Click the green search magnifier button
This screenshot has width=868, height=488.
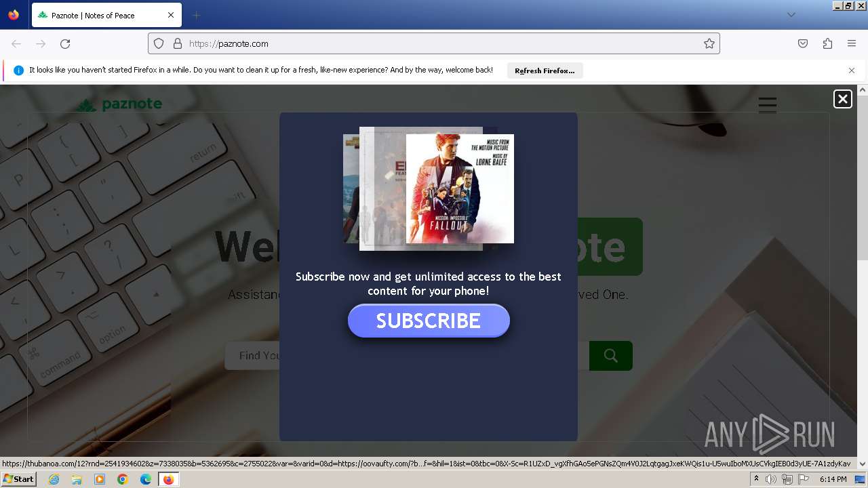point(611,356)
